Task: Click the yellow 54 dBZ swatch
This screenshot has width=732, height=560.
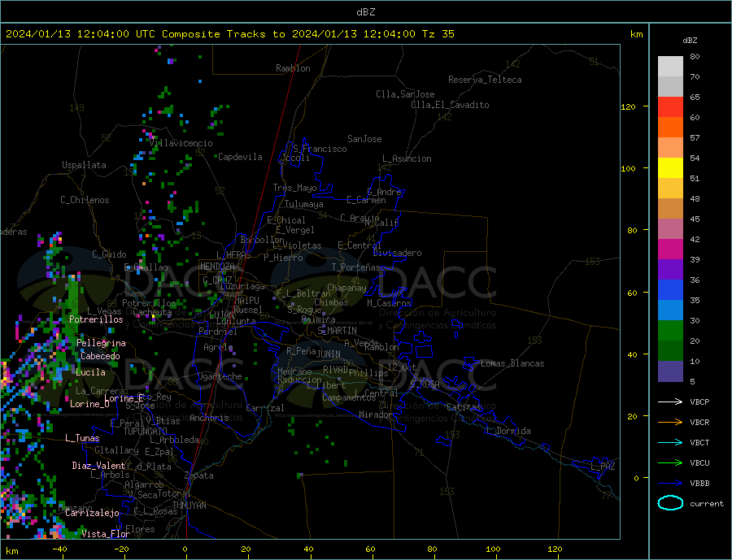Action: pos(670,167)
